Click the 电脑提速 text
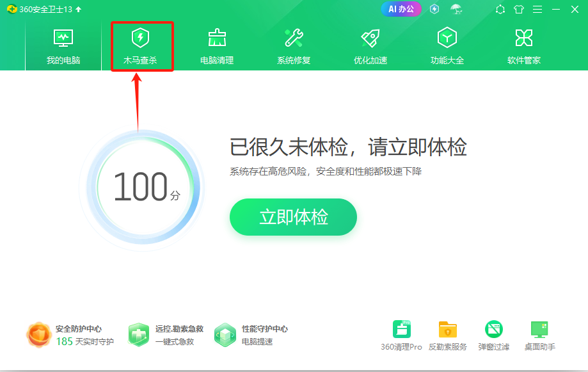Screen dimensions: 588x372 coord(257,342)
